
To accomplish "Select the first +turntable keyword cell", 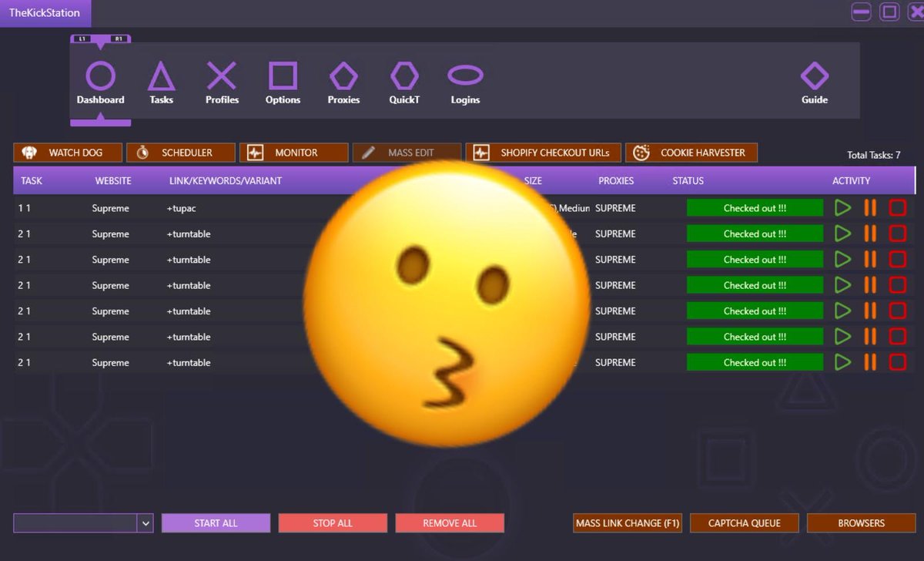I will [x=188, y=233].
